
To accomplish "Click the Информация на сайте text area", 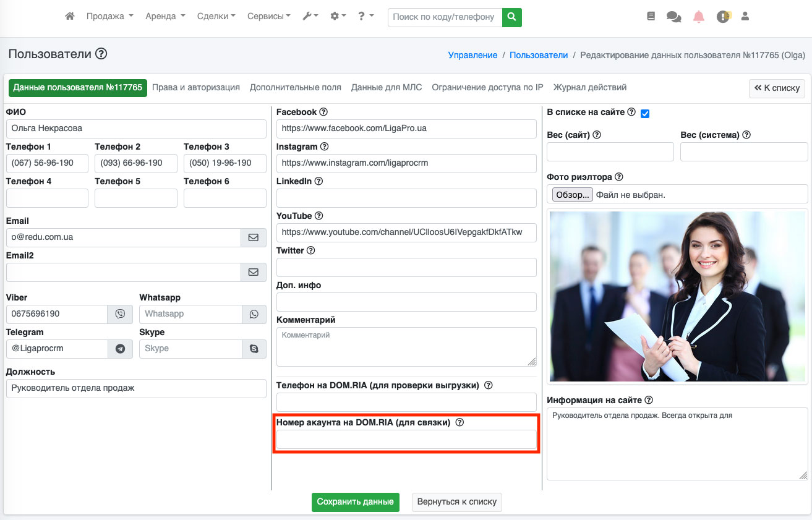I will pos(677,444).
